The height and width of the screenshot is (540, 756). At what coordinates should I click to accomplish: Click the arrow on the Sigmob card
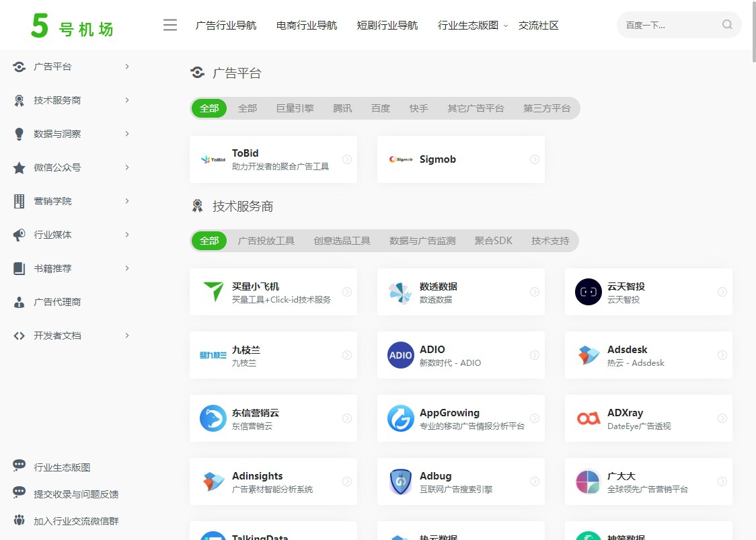(x=535, y=159)
